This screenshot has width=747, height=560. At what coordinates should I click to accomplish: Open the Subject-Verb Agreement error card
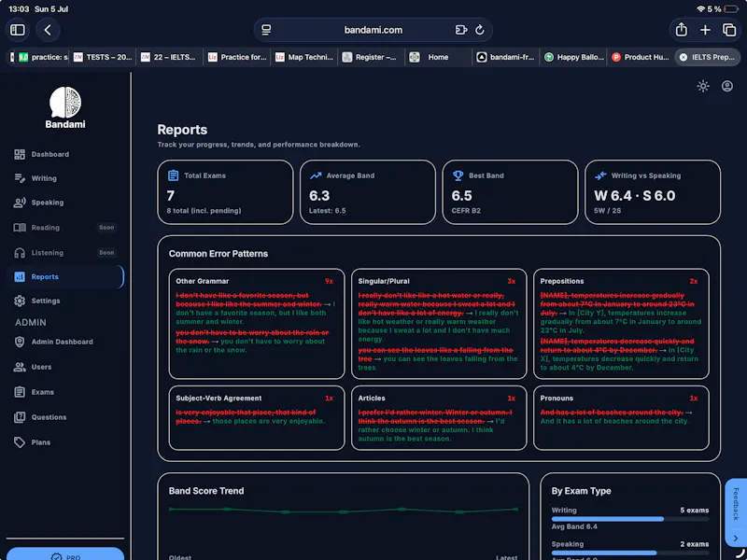pyautogui.click(x=257, y=417)
